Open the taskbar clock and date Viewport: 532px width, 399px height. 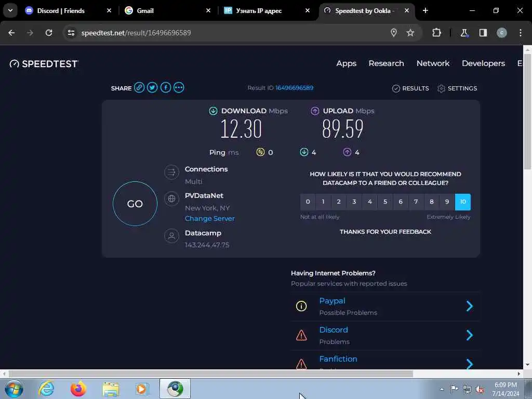(506, 389)
